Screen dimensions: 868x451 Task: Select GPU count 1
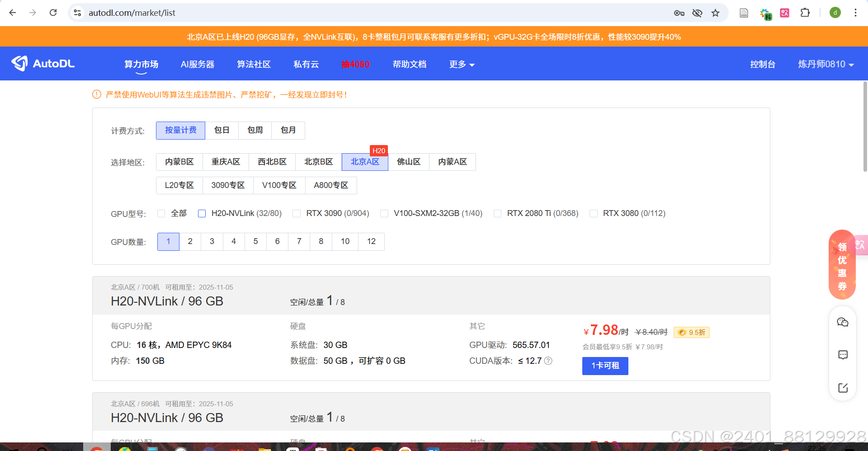tap(168, 241)
